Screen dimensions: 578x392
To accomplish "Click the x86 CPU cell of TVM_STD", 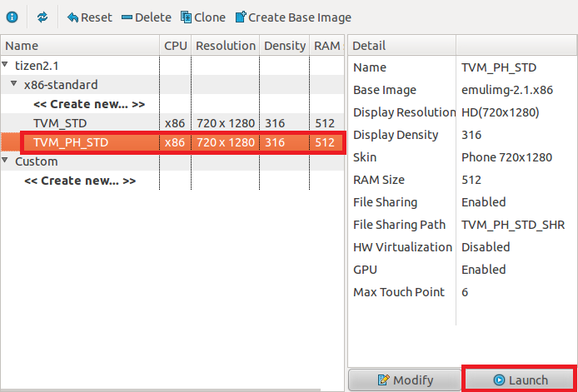I will (x=175, y=123).
